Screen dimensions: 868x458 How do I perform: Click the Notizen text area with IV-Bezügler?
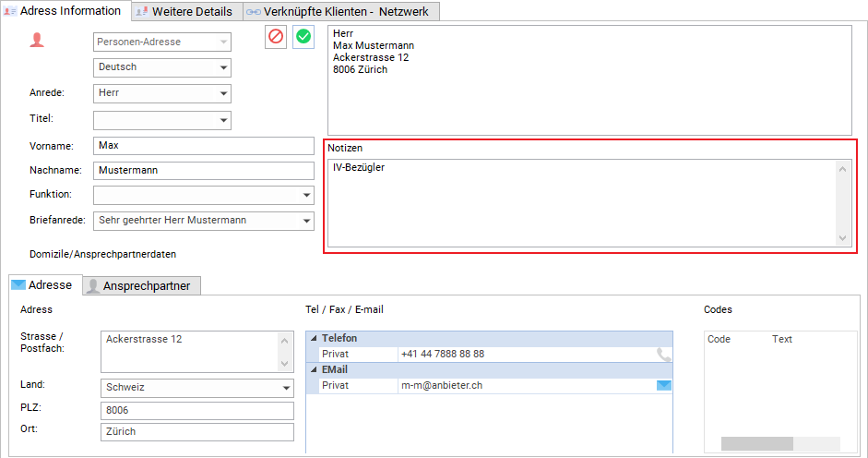582,203
